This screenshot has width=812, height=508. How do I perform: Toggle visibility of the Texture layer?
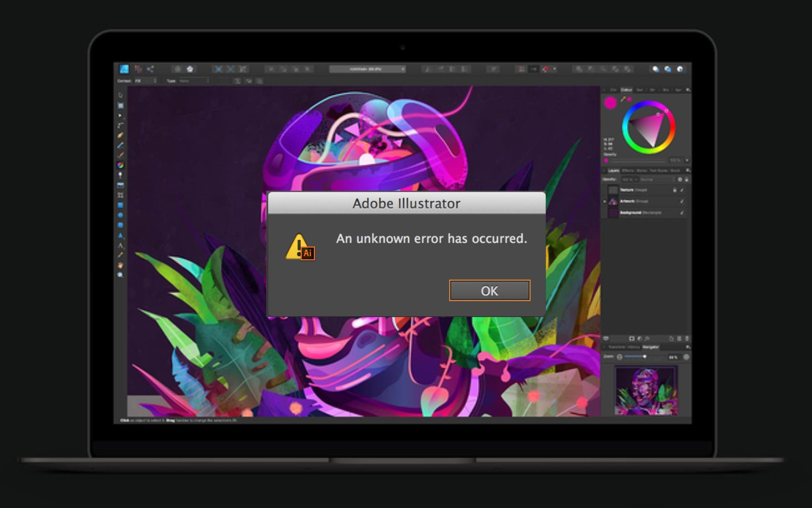coord(682,190)
